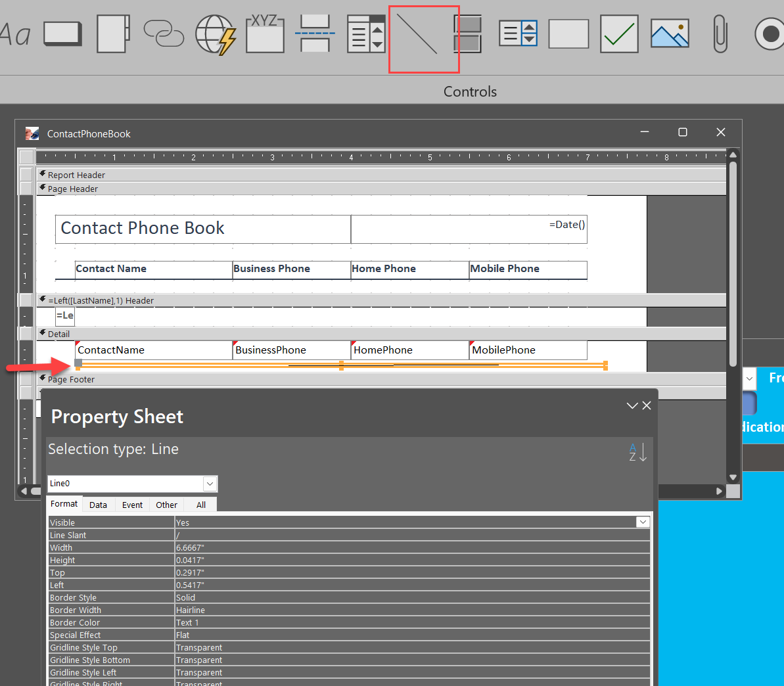
Task: Switch to the Data tab
Action: (98, 505)
